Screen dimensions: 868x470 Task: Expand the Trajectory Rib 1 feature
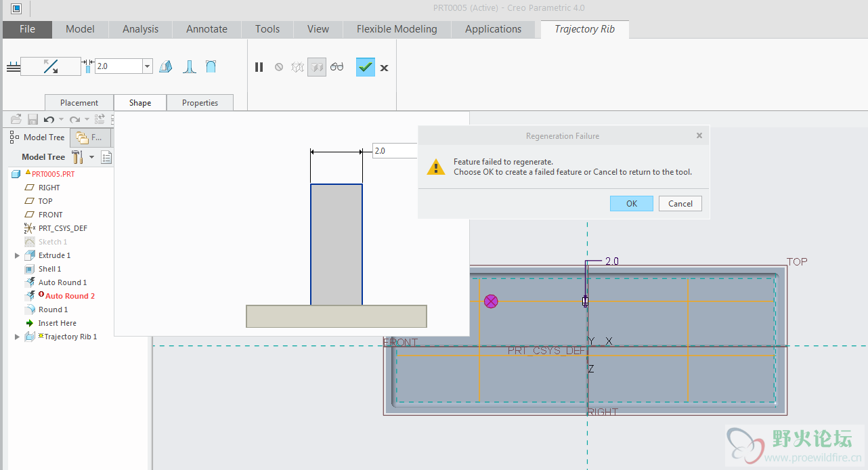(x=17, y=337)
